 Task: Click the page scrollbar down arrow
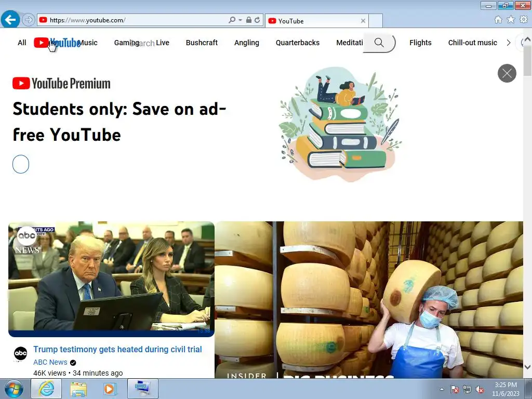coord(527,367)
